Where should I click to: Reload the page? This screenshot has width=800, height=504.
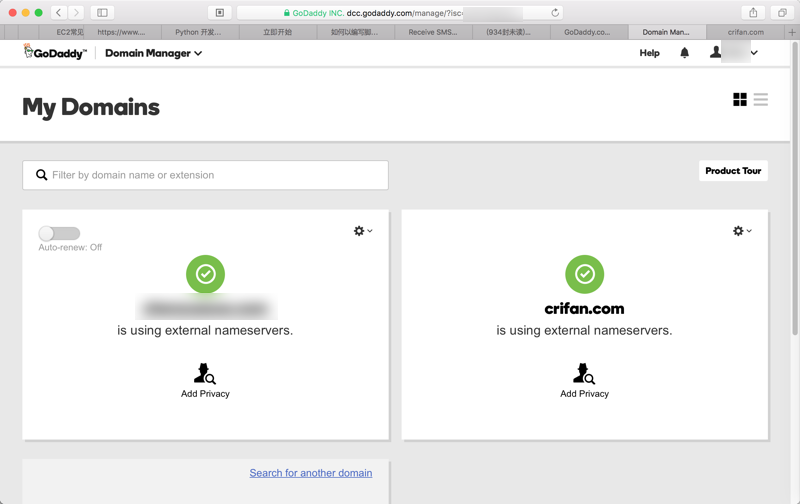tap(555, 13)
